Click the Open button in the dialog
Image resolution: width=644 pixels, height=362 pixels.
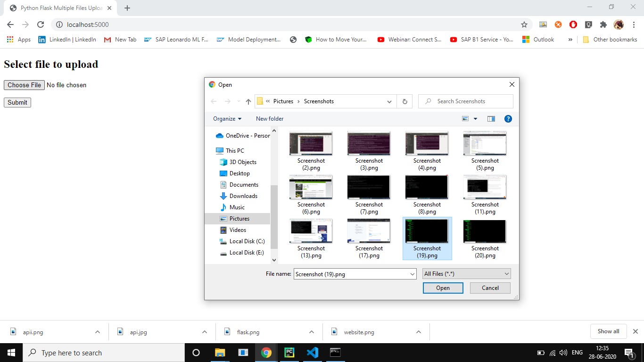click(x=443, y=288)
